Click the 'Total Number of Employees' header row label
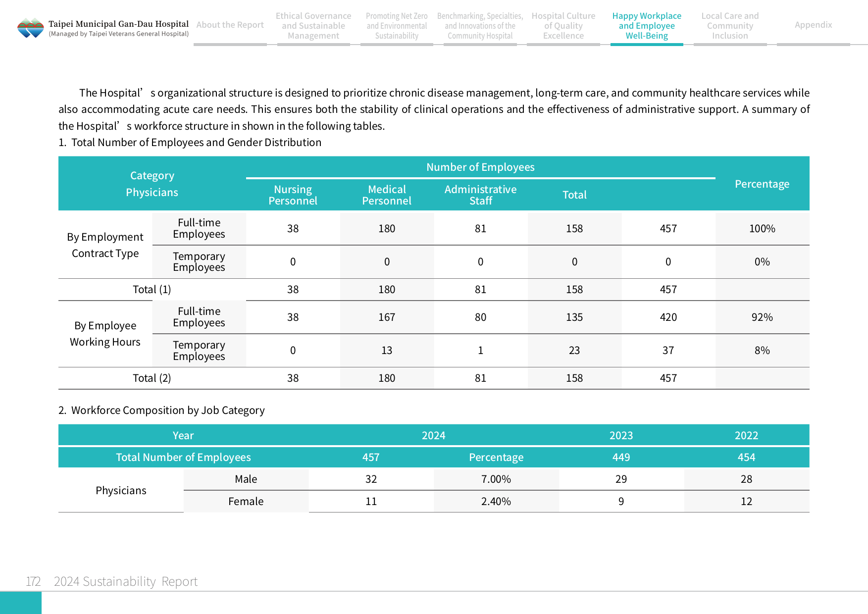This screenshot has height=614, width=868. [x=183, y=457]
